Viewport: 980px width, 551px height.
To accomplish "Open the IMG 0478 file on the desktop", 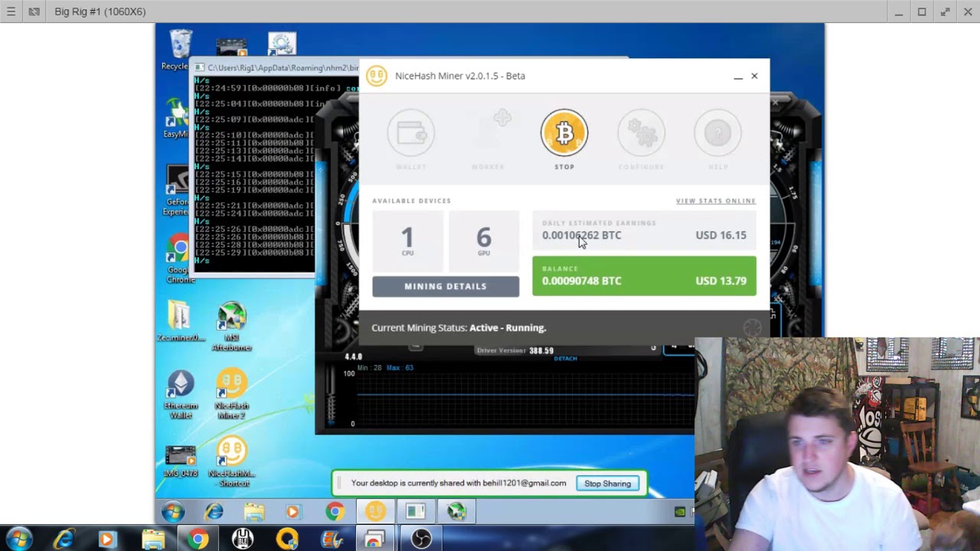I will (x=181, y=462).
